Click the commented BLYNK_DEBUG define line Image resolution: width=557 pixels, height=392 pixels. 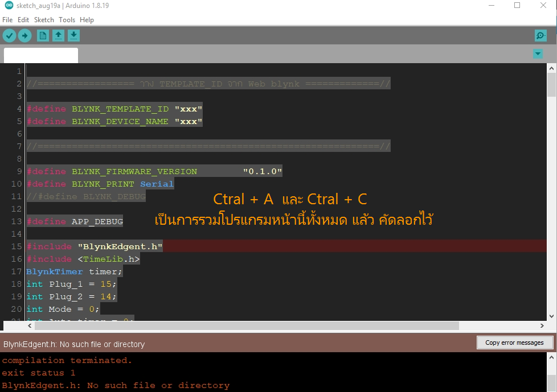(87, 196)
